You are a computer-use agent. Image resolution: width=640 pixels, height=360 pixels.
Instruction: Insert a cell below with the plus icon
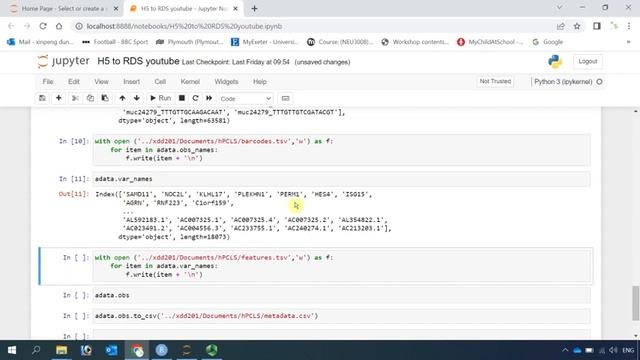[59, 98]
